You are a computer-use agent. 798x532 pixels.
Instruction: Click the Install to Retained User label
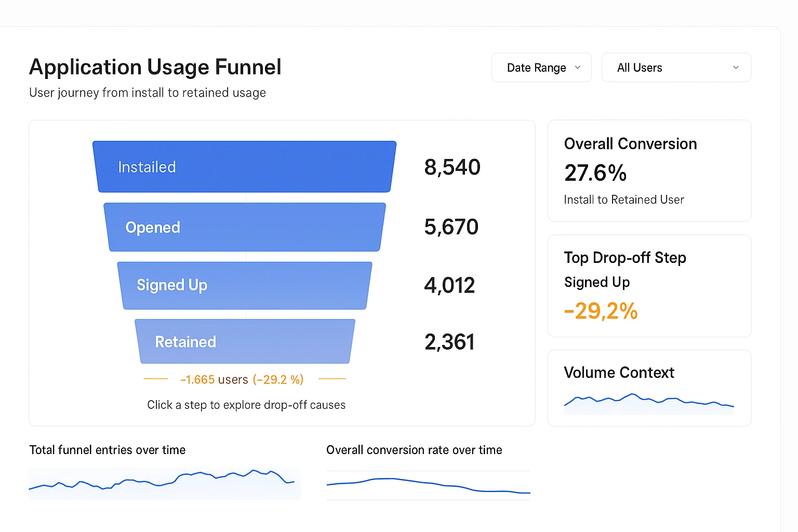[623, 199]
